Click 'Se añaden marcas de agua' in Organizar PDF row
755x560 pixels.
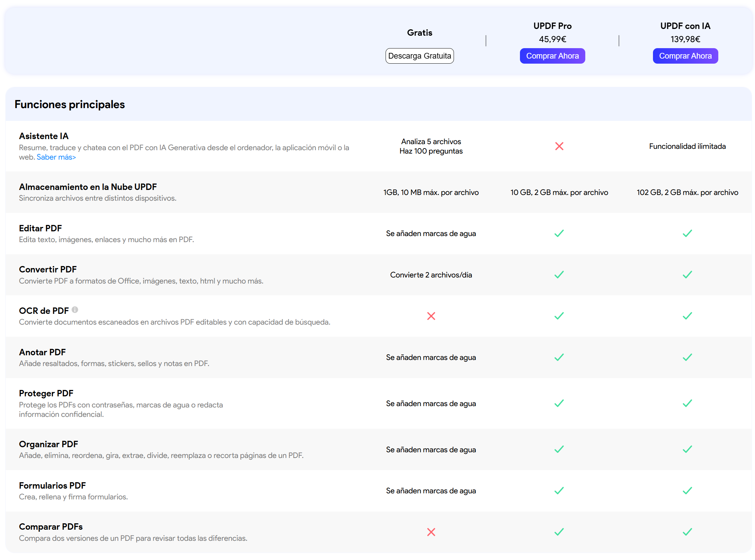(x=431, y=450)
